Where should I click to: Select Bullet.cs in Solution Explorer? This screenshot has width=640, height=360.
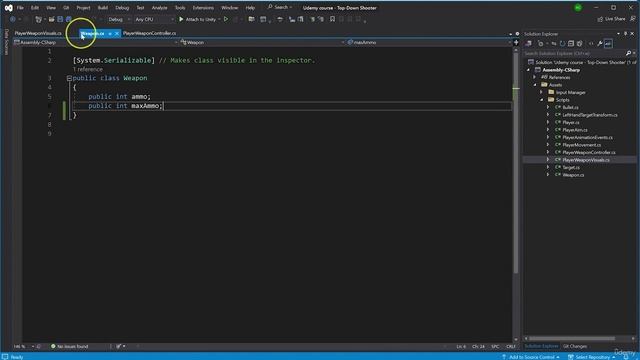(570, 107)
